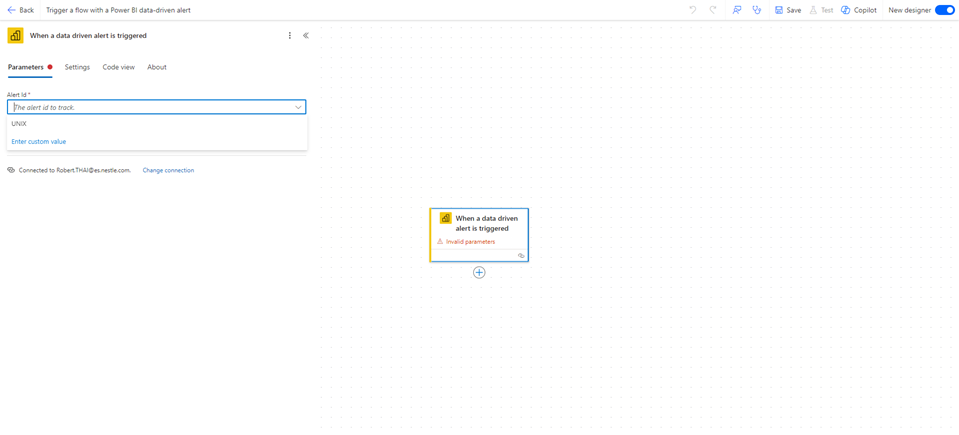Image resolution: width=959 pixels, height=435 pixels.
Task: Save the flow
Action: point(788,10)
